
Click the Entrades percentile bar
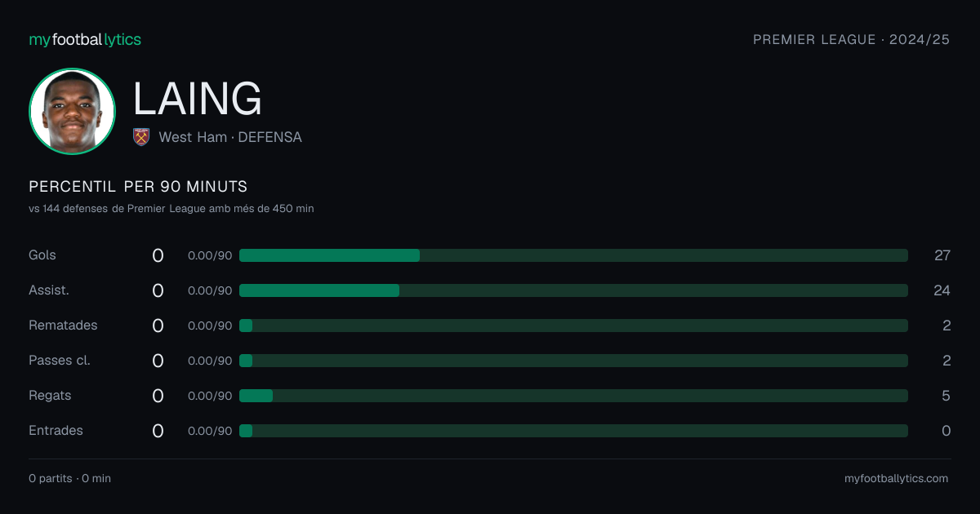(573, 431)
